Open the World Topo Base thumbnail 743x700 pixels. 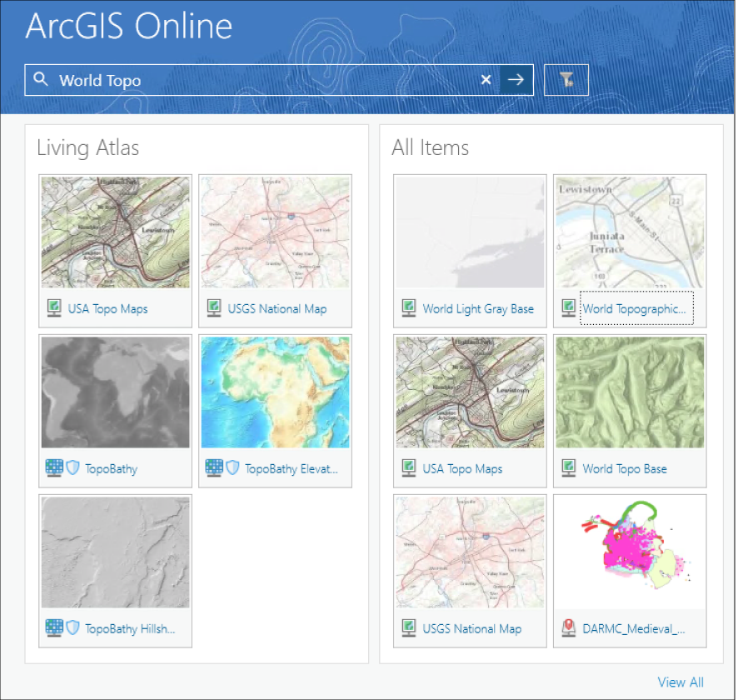[630, 392]
